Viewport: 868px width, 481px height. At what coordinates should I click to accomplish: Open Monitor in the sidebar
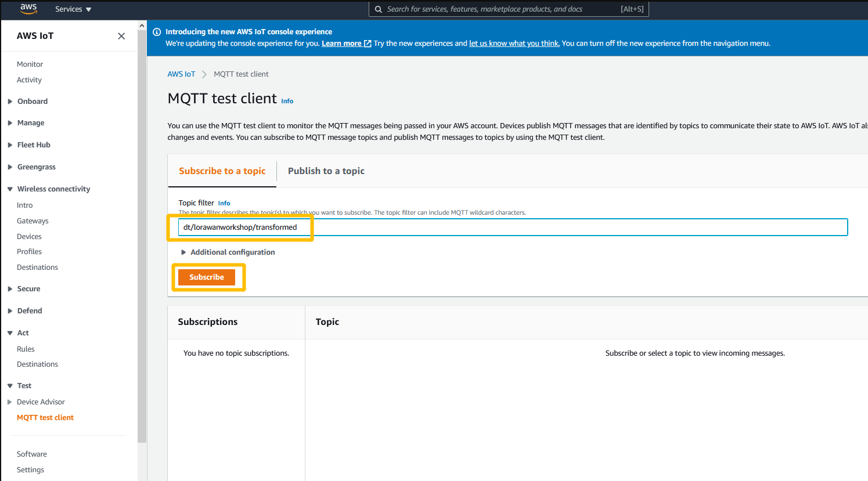click(x=30, y=64)
